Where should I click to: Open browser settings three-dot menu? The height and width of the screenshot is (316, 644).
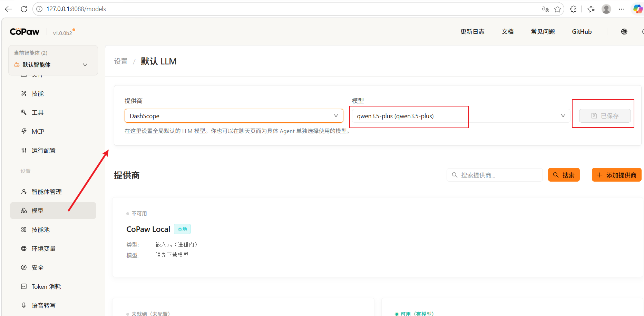[622, 9]
